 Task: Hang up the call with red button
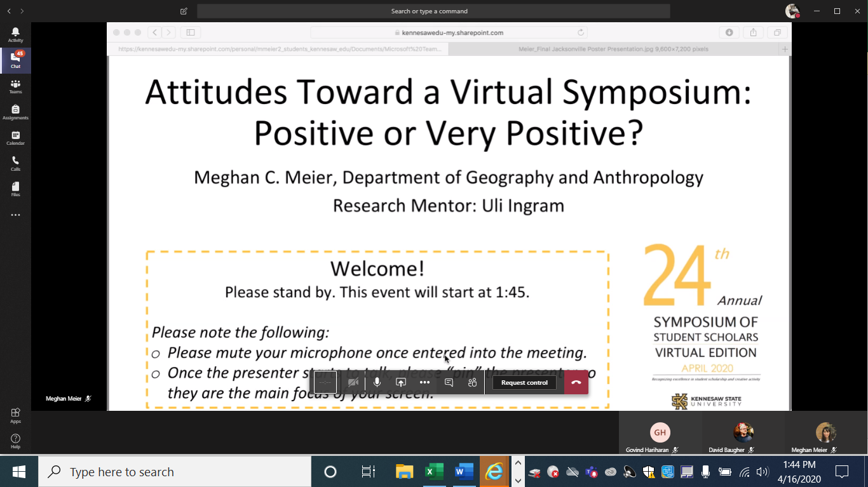(576, 383)
